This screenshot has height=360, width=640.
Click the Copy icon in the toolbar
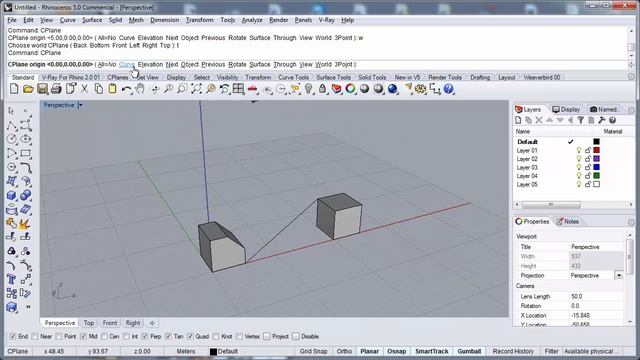tap(99, 89)
